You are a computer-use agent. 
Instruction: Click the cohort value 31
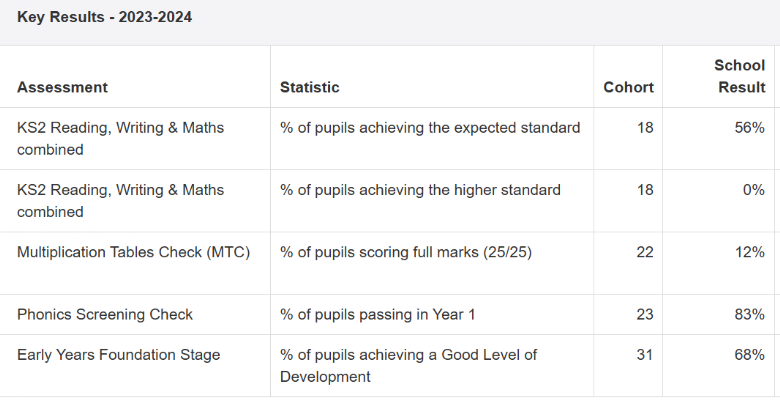click(x=645, y=355)
